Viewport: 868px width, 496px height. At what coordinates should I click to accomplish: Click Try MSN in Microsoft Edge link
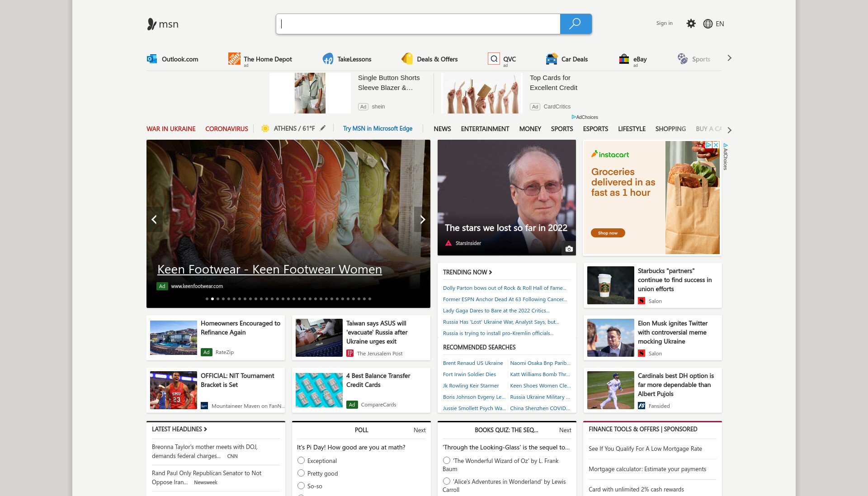(x=377, y=128)
